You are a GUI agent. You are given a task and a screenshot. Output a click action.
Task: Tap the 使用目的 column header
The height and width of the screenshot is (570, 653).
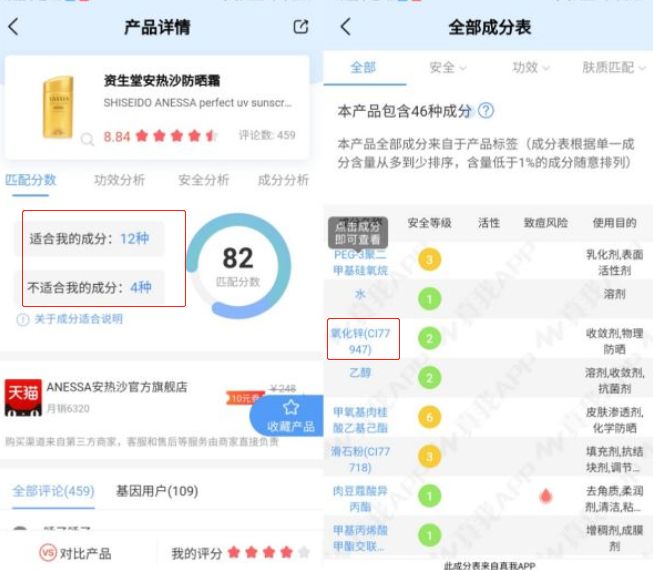614,223
